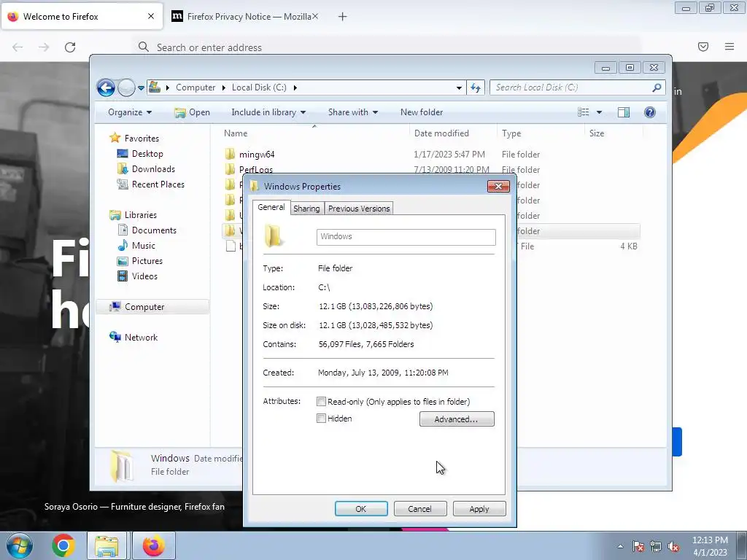Toggle the Read-only checkbox
Screen dimensions: 747x560
tap(322, 402)
